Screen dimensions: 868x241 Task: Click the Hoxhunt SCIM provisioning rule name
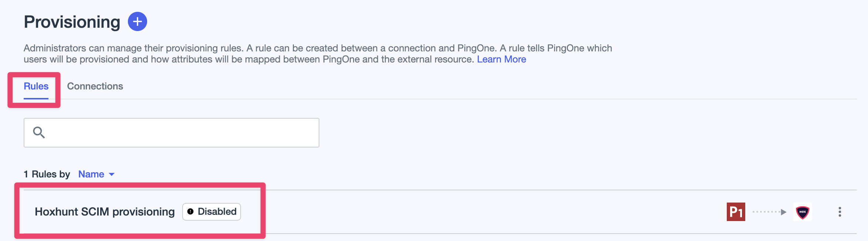[x=105, y=212]
